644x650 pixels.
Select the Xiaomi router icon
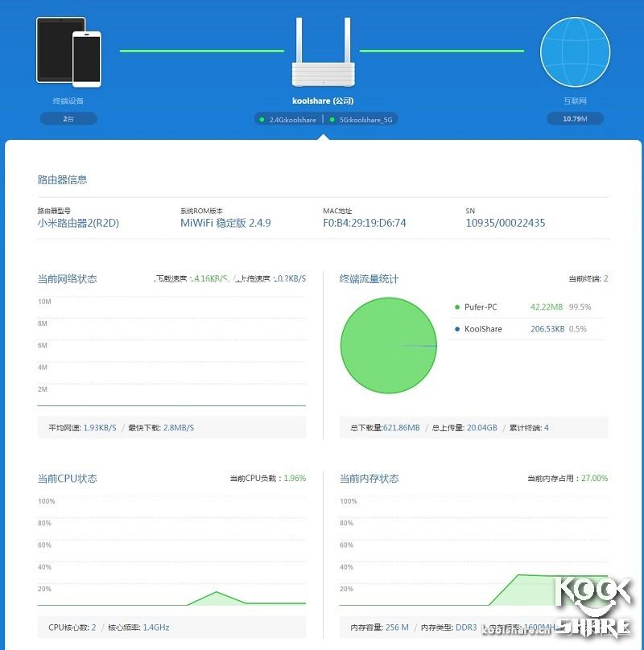pos(324,52)
